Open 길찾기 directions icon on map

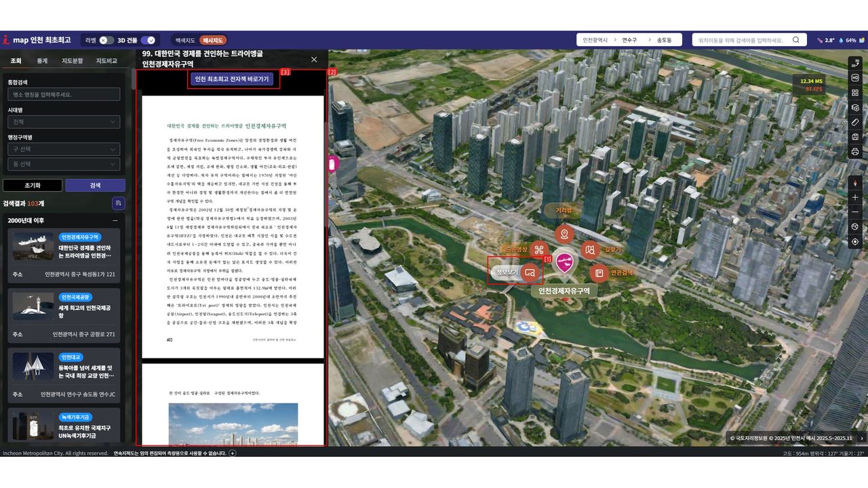pos(590,250)
